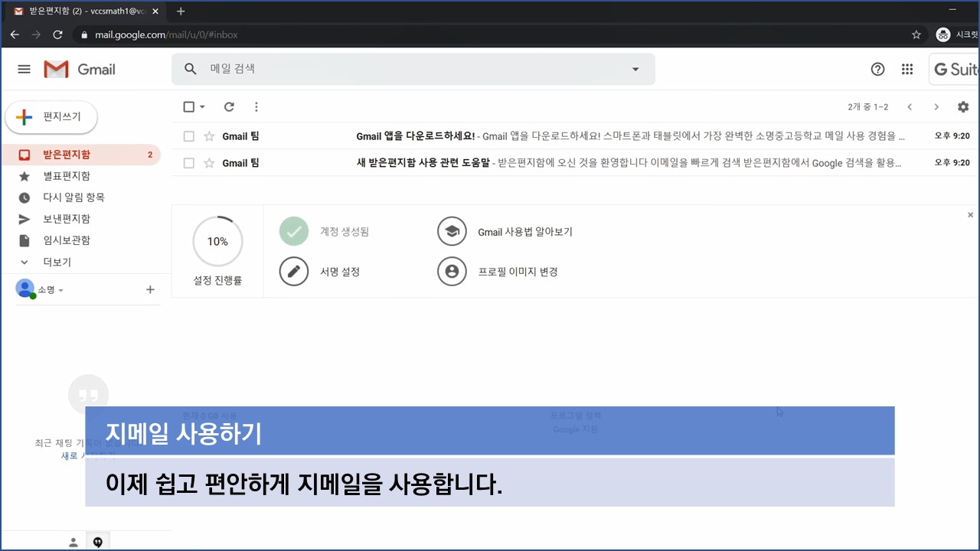
Task: Go to the next page arrow
Action: coord(936,107)
